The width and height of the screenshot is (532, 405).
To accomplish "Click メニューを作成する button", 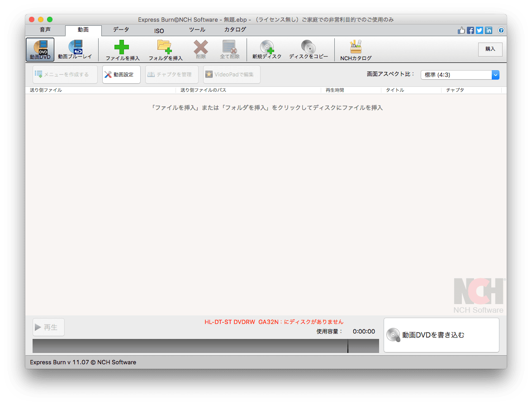I will click(x=65, y=74).
